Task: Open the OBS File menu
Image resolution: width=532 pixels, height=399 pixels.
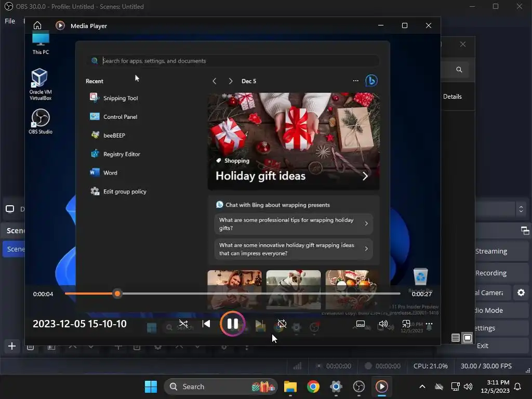Action: click(10, 21)
